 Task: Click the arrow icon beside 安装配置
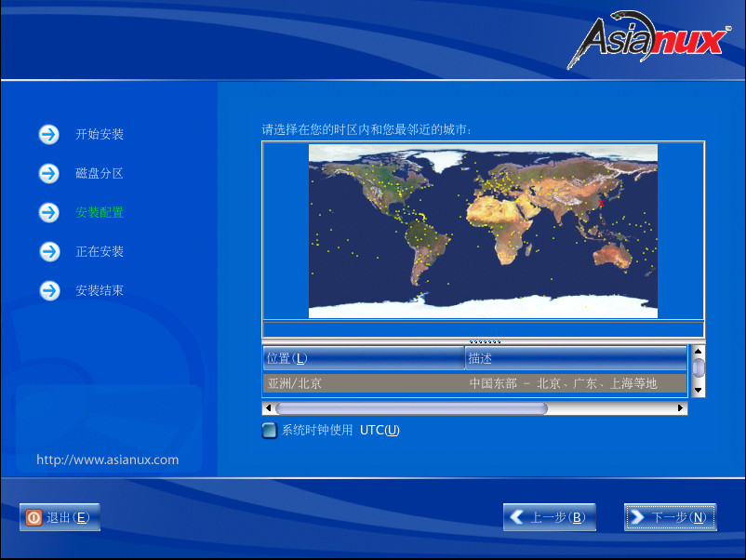click(48, 212)
